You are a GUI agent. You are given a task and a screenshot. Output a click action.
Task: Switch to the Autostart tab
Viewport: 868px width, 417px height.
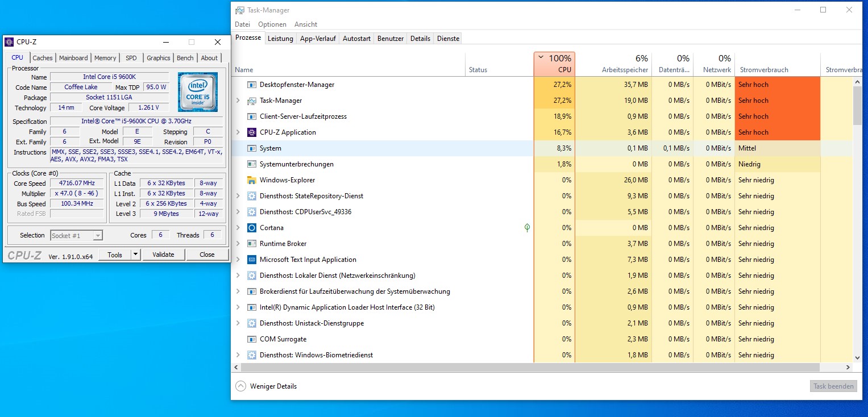click(x=356, y=39)
